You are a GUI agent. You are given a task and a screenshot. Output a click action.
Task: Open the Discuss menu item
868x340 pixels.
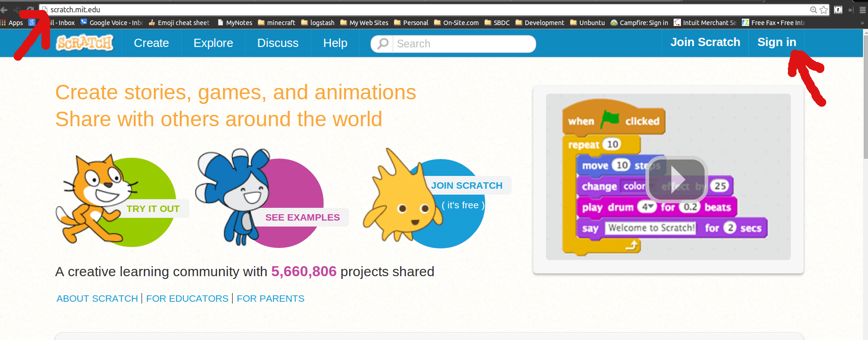[278, 43]
